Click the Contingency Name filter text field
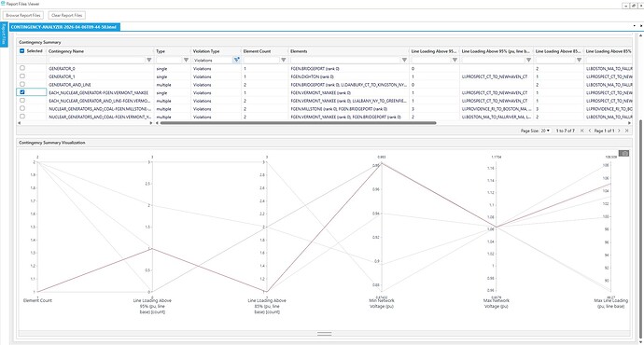644x345 pixels. point(97,60)
